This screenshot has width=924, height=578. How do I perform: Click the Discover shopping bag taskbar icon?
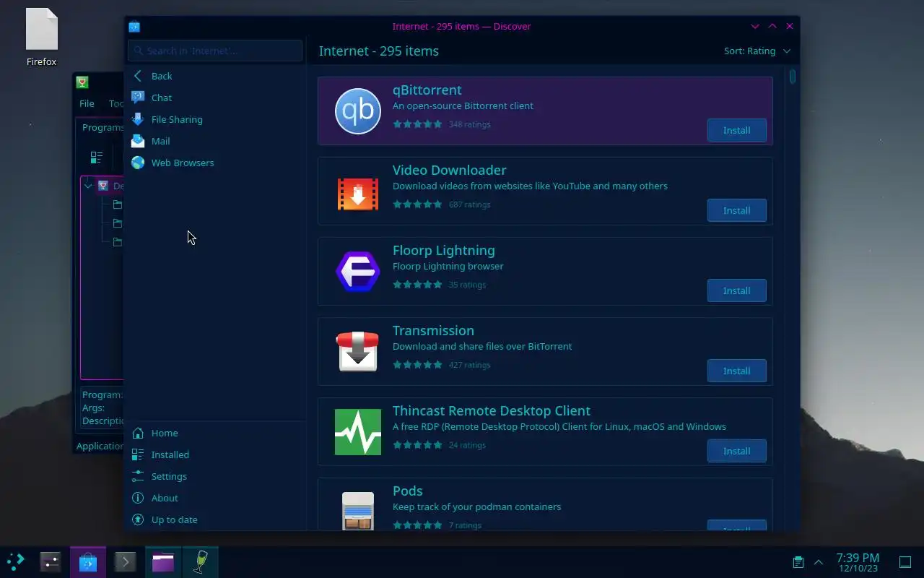point(88,562)
